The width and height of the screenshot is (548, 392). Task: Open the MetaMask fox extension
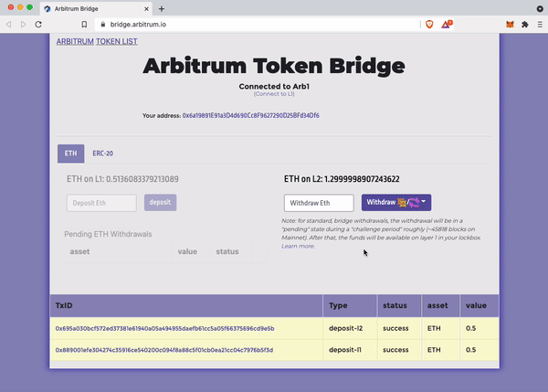coord(510,25)
